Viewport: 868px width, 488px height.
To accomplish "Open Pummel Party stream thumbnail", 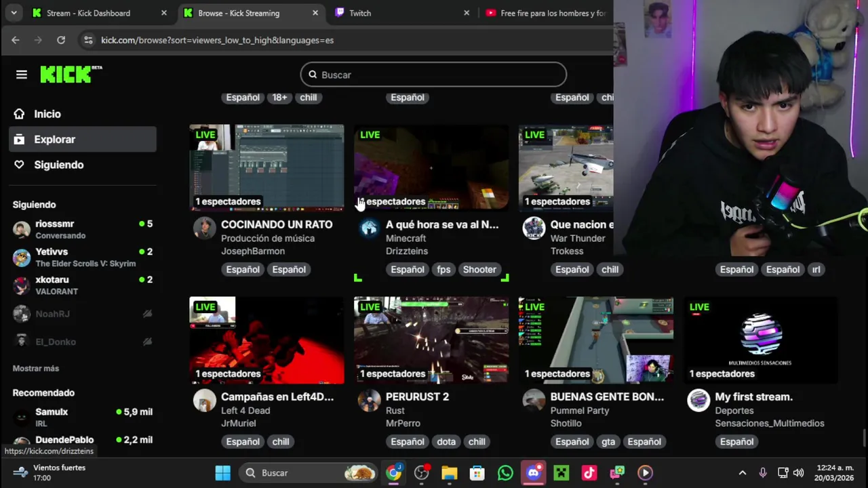I will [x=596, y=340].
